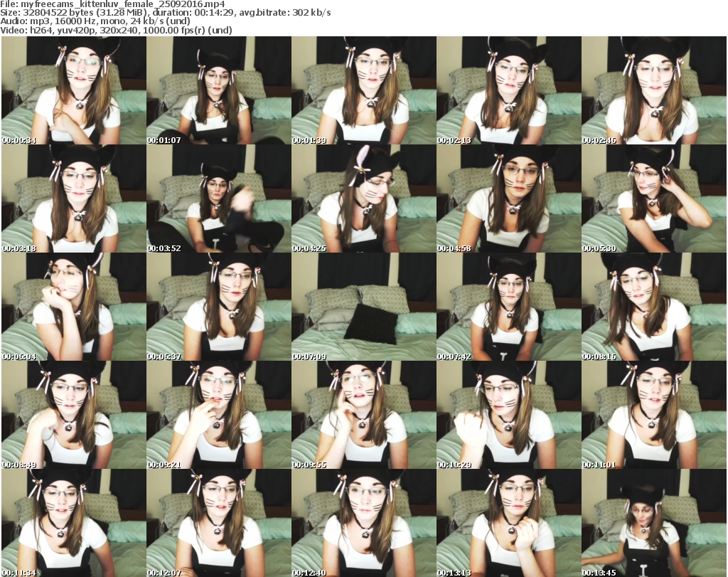The height and width of the screenshot is (577, 728).
Task: Open the empty-bed thumbnail at 00:07:09
Action: coord(363,307)
